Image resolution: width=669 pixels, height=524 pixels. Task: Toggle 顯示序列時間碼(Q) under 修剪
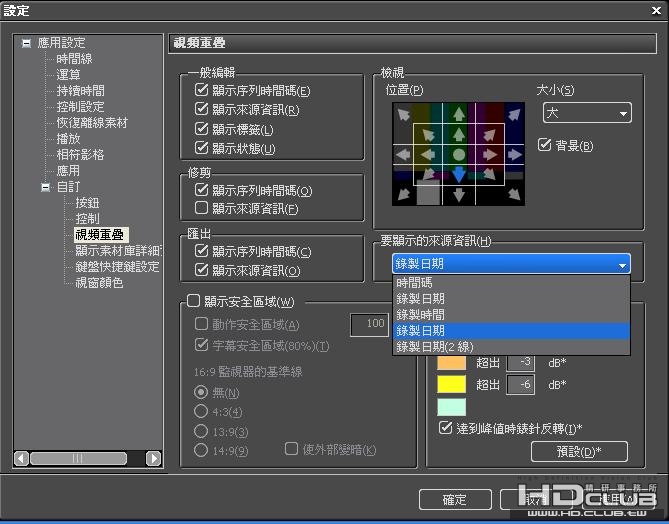pyautogui.click(x=201, y=190)
